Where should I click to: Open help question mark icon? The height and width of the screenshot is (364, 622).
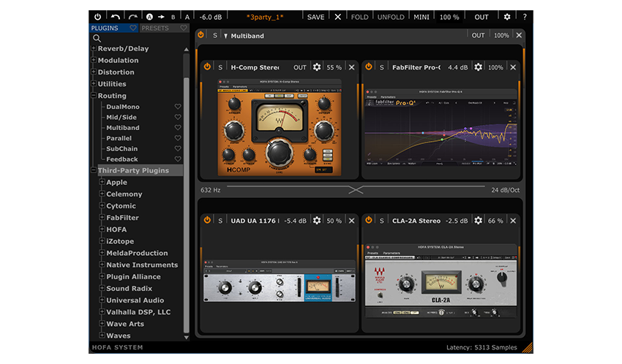click(x=525, y=17)
